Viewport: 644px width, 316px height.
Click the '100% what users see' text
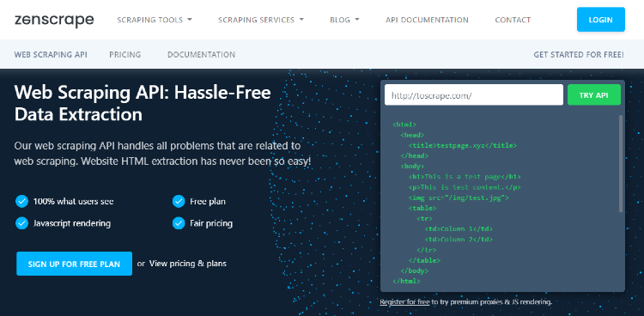point(74,202)
